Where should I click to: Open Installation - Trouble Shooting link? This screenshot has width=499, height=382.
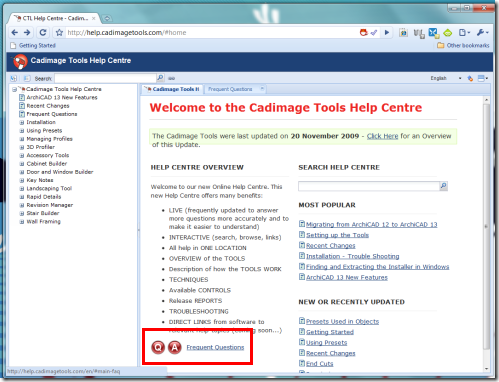point(353,256)
